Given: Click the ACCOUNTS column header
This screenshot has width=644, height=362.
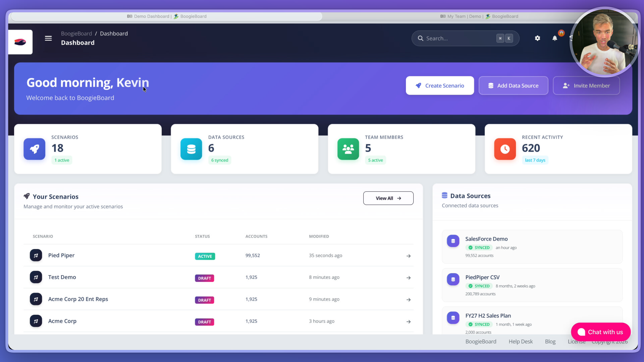Looking at the screenshot, I should pos(256,236).
